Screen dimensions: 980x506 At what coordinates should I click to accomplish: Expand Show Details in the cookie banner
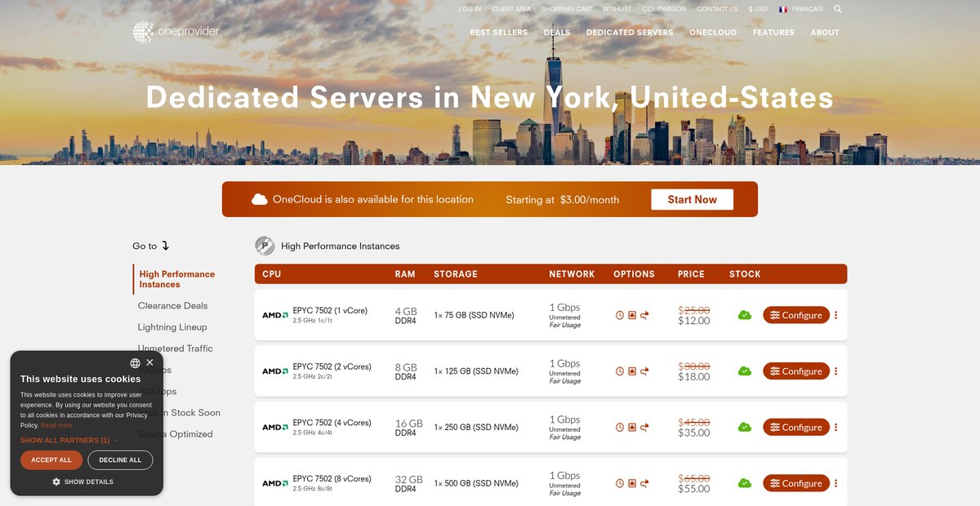pos(82,482)
